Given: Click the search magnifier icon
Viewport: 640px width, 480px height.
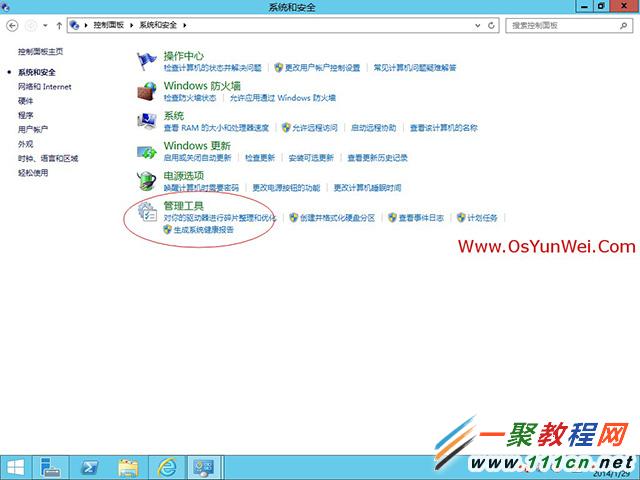Looking at the screenshot, I should tap(624, 25).
